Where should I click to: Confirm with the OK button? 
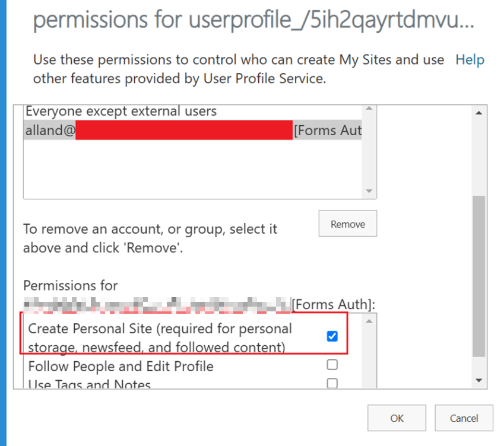(x=397, y=418)
